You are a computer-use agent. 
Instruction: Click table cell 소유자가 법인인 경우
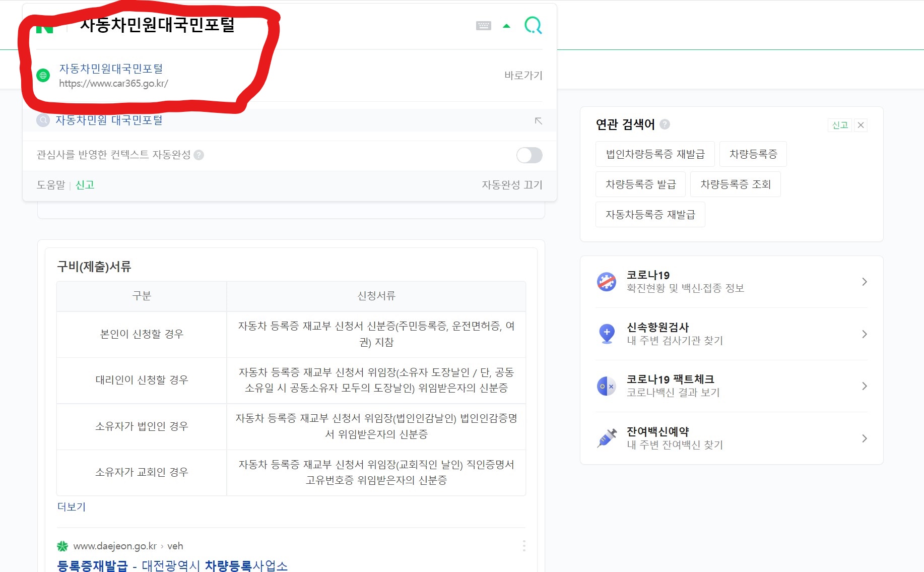point(142,426)
